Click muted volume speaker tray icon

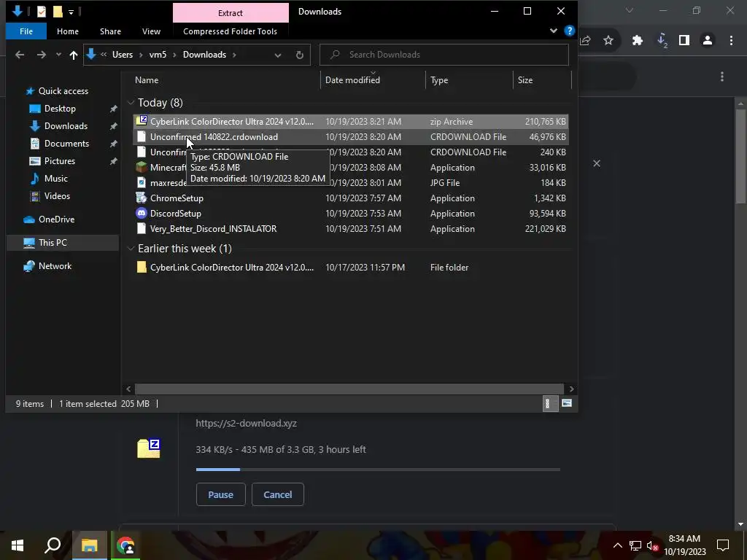pos(652,545)
